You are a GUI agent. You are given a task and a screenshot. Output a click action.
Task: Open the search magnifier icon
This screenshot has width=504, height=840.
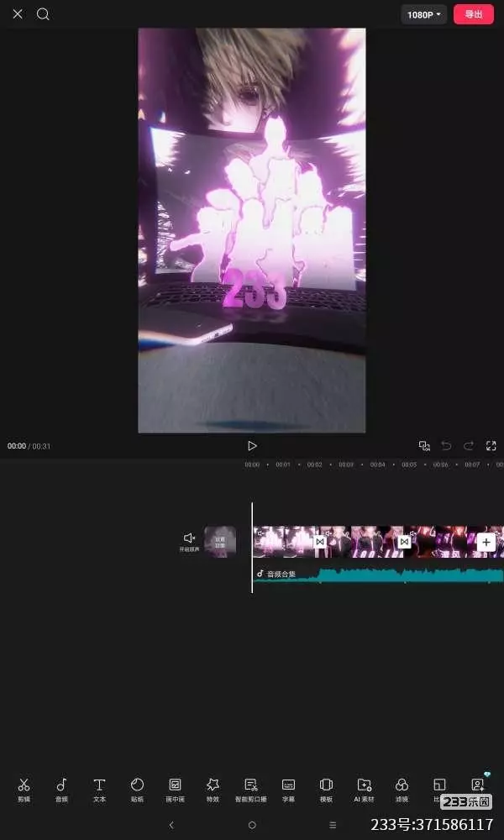43,14
